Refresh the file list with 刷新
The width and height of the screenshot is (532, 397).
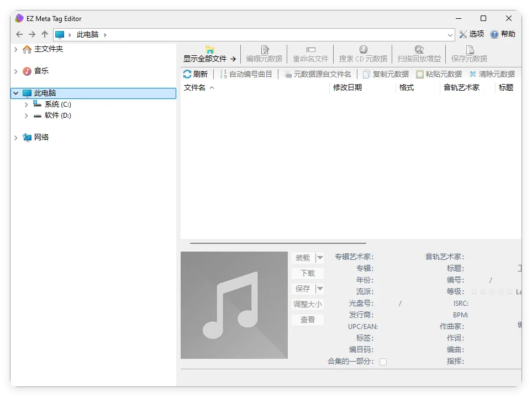pyautogui.click(x=196, y=74)
